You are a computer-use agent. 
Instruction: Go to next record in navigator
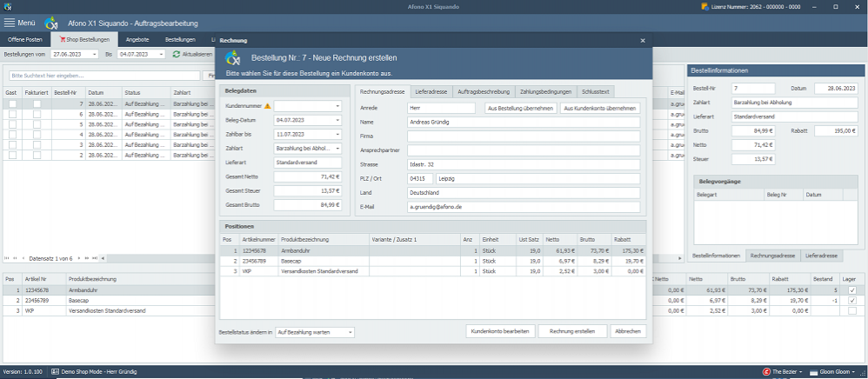[x=79, y=258]
